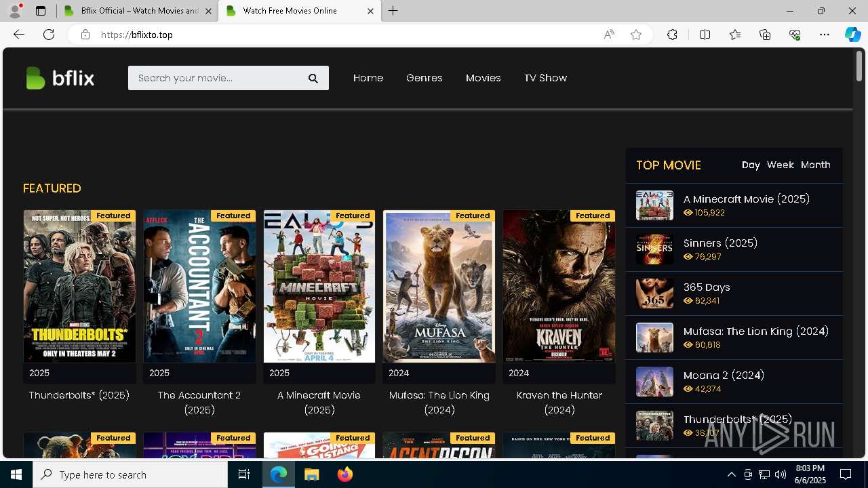Open the Favorites list icon

(735, 35)
